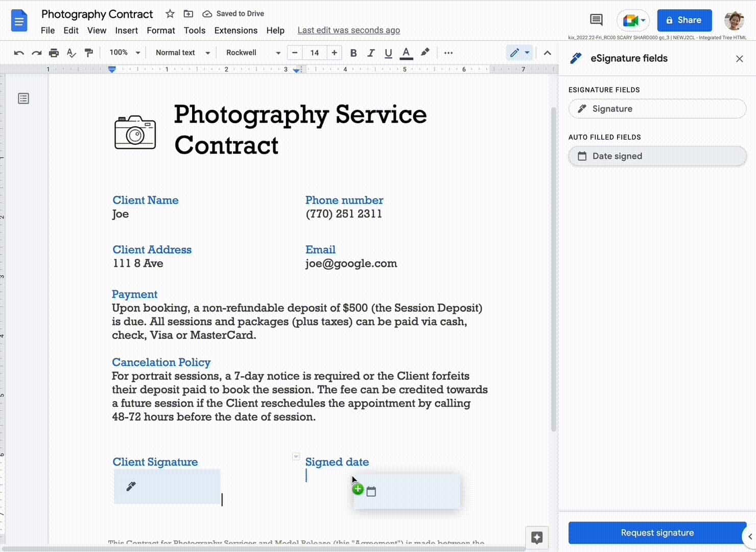The width and height of the screenshot is (756, 552).
Task: Toggle italic formatting
Action: coord(371,53)
